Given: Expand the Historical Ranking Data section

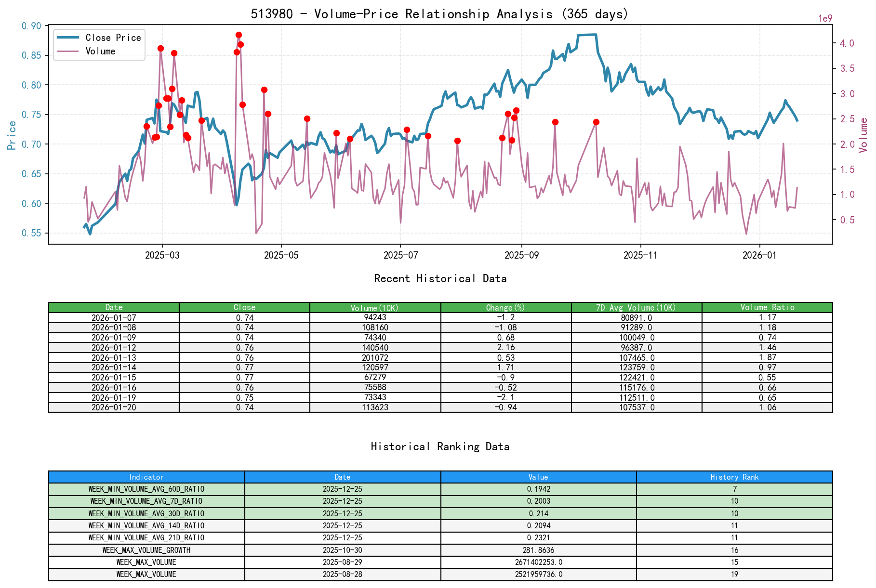Looking at the screenshot, I should pyautogui.click(x=440, y=446).
